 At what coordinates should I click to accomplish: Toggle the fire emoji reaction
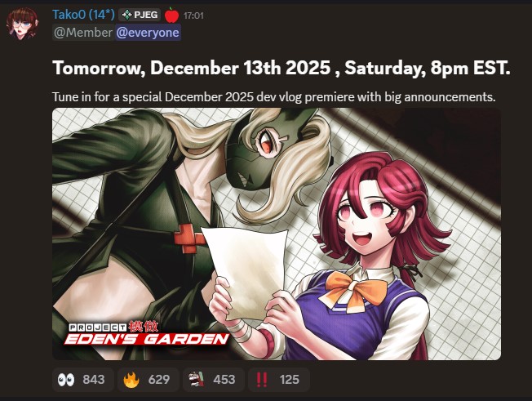(148, 379)
